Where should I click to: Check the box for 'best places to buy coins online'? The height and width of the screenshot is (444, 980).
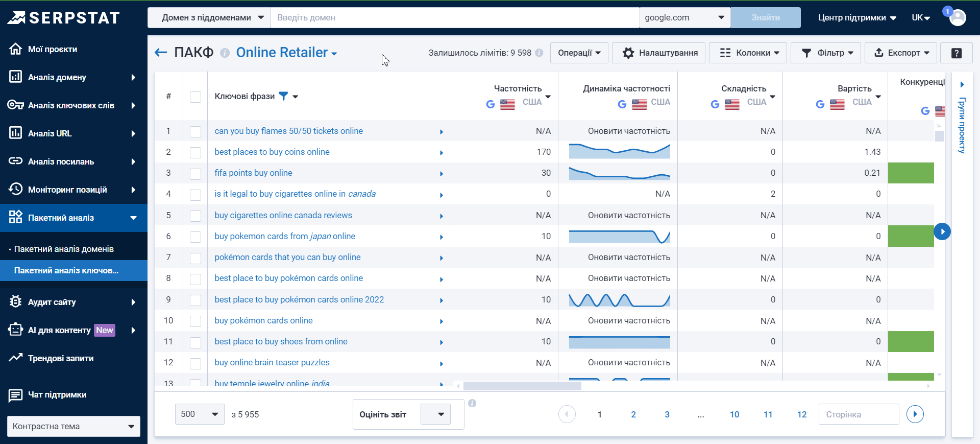[195, 152]
